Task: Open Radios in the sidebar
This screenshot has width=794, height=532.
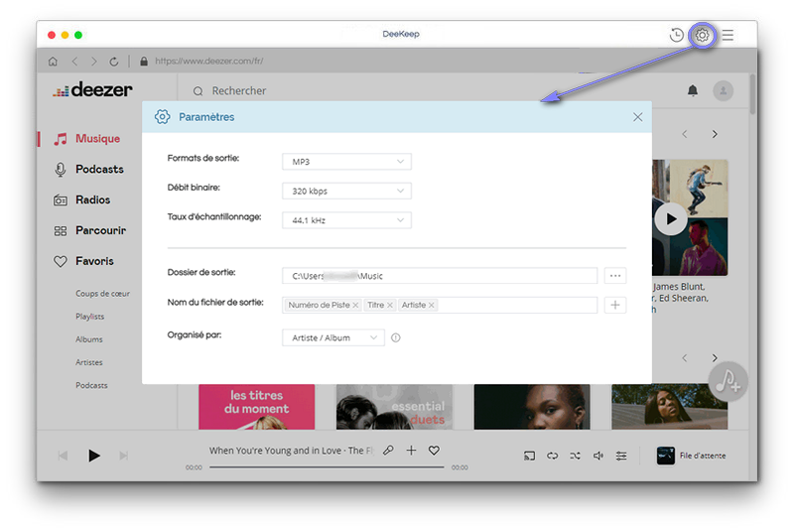Action: (x=81, y=199)
